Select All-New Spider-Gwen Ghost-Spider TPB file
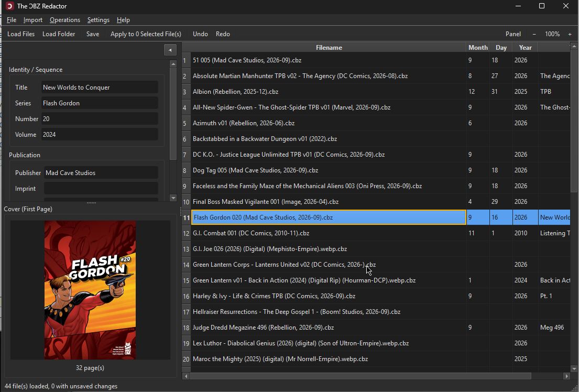 (x=329, y=107)
